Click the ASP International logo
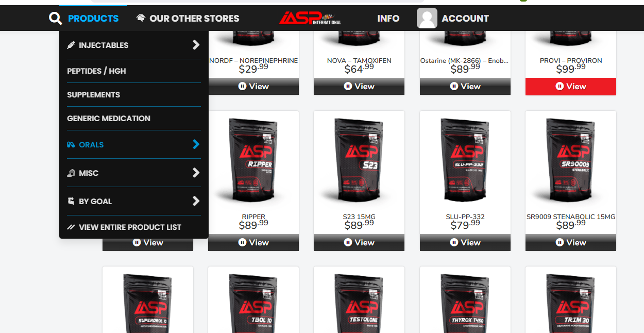This screenshot has width=644, height=333. [310, 18]
